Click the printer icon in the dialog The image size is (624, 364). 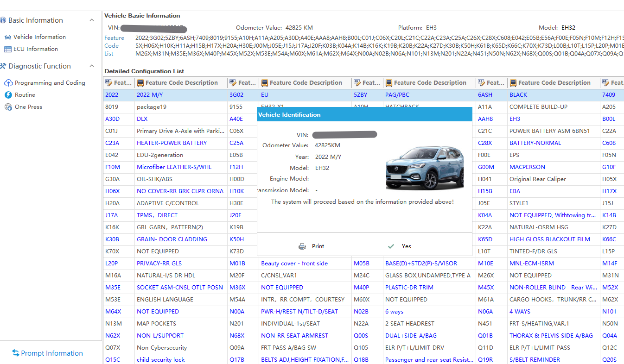(x=302, y=246)
